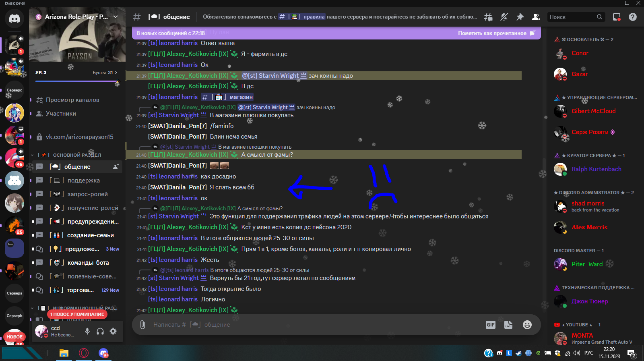This screenshot has width=644, height=361.
Task: Open server icon with 25 badge
Action: [14, 226]
